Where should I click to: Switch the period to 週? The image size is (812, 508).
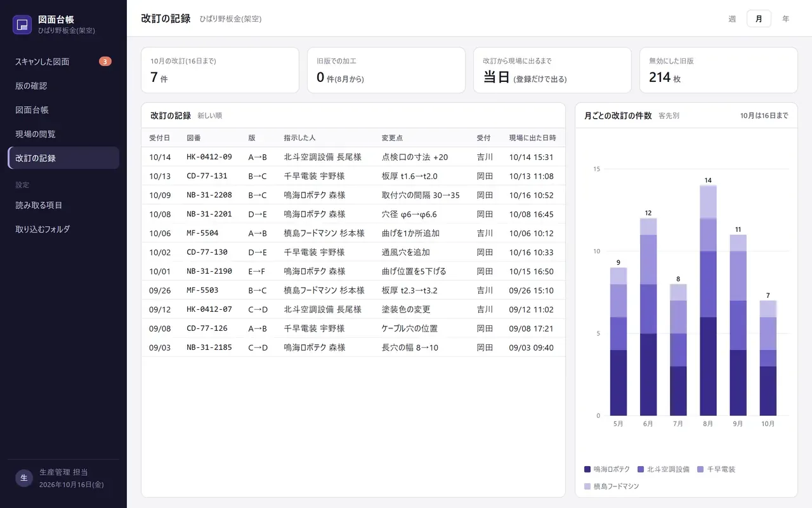pyautogui.click(x=732, y=19)
